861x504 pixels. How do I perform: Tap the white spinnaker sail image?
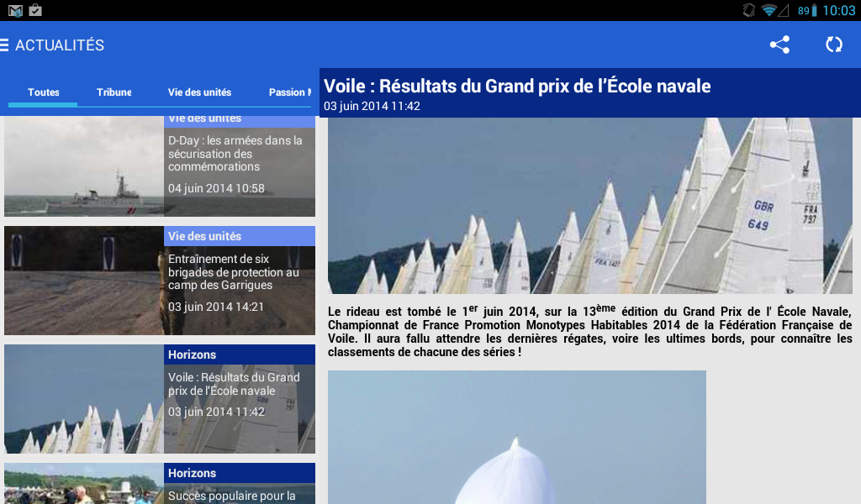[x=517, y=437]
